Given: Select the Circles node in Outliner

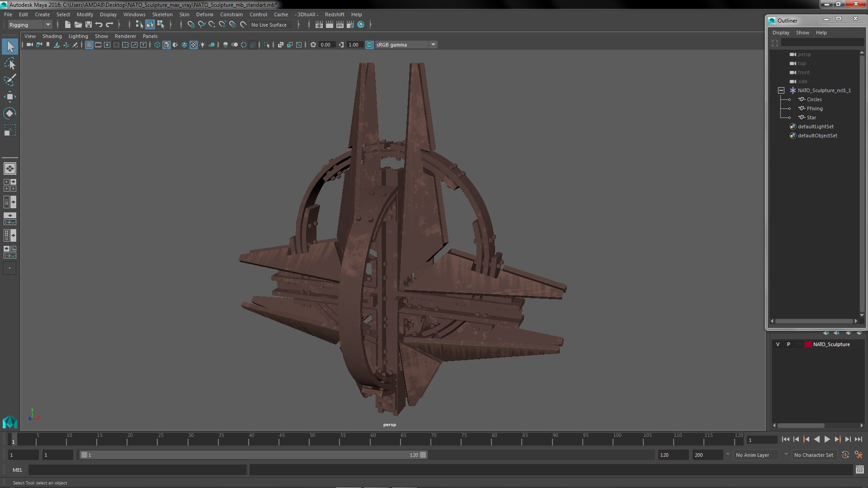Looking at the screenshot, I should [x=814, y=99].
